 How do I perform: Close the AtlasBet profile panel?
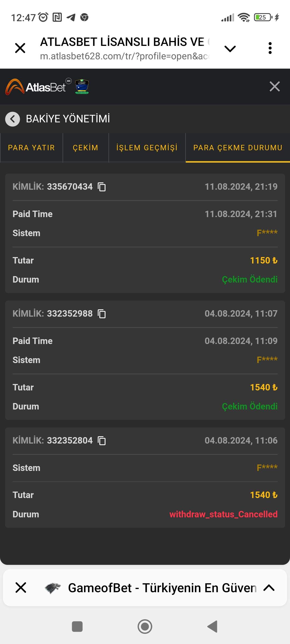[274, 87]
